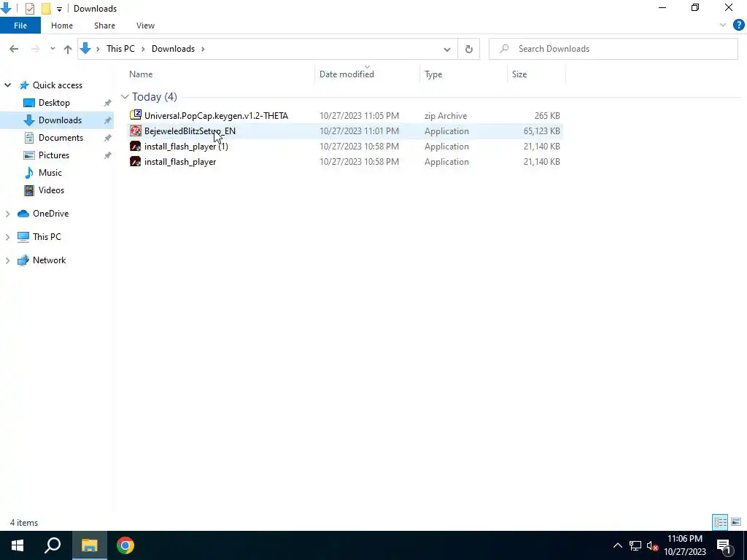747x560 pixels.
Task: Switch to the View ribbon tab
Action: tap(145, 26)
